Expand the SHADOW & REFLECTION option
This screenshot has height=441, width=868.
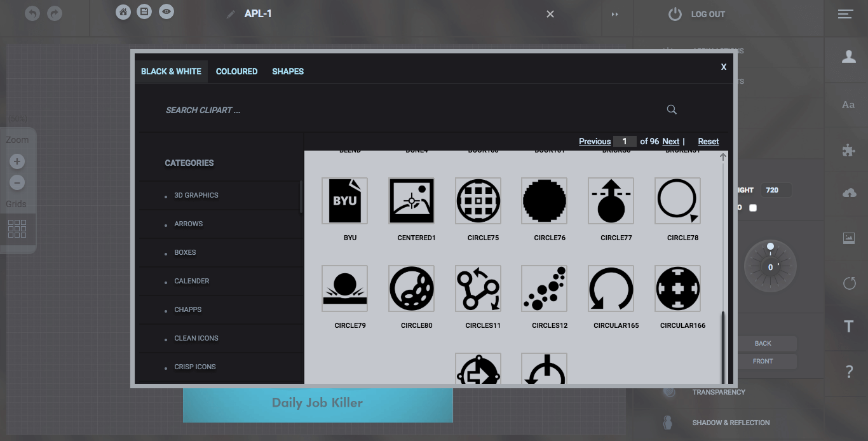click(731, 423)
